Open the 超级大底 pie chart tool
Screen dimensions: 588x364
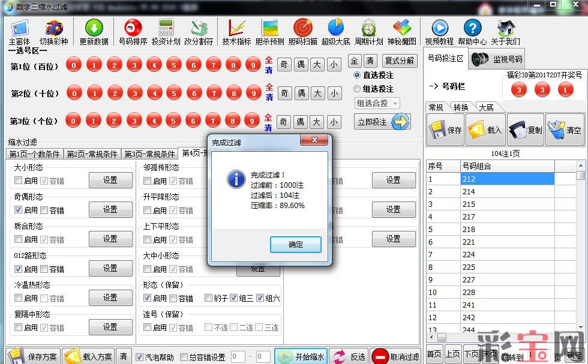coord(335,32)
